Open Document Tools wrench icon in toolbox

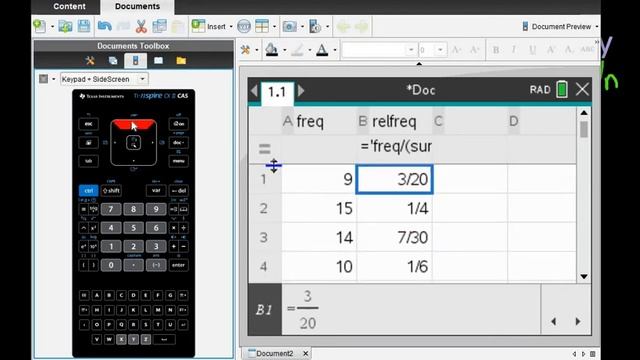point(90,61)
